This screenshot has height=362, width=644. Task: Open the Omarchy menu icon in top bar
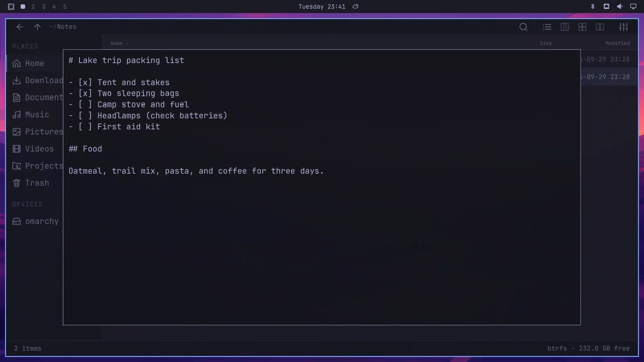(x=11, y=6)
